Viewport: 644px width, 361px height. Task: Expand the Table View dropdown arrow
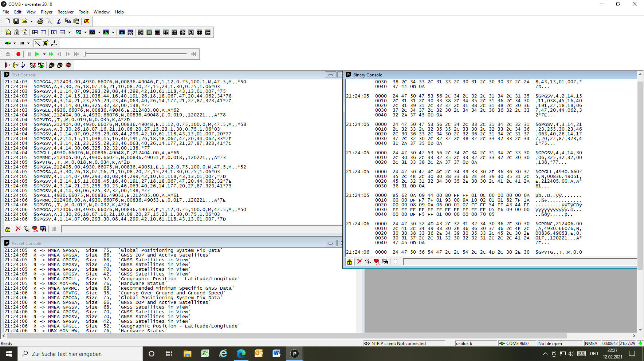coord(69,32)
